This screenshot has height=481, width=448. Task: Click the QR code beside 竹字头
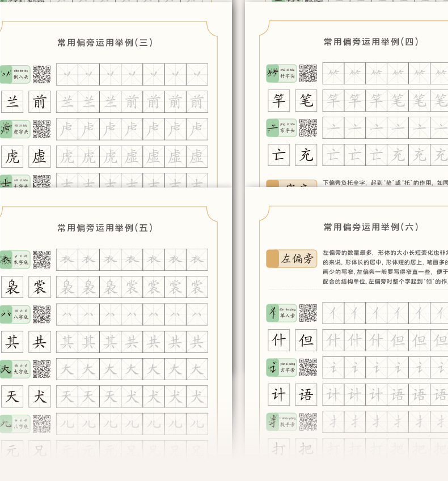click(308, 73)
